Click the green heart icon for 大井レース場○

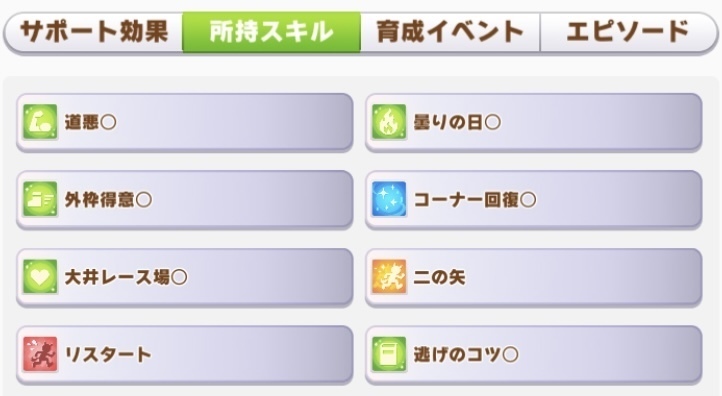[40, 277]
